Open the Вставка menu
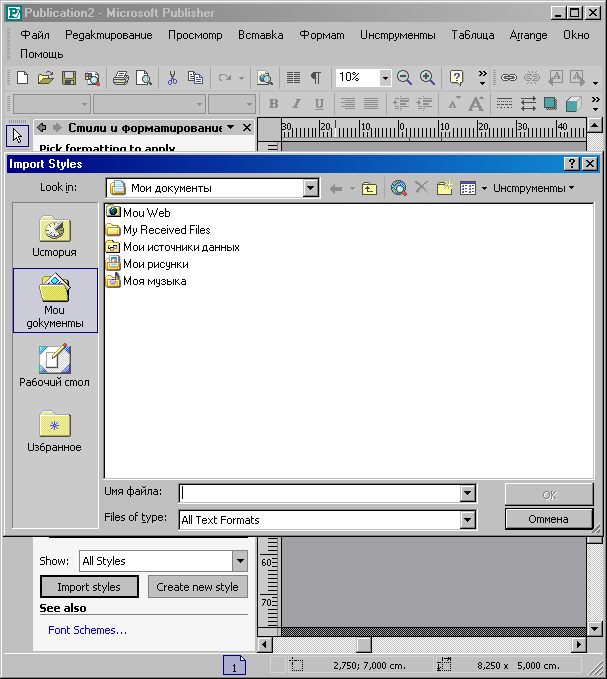Viewport: 607px width, 679px height. click(260, 35)
